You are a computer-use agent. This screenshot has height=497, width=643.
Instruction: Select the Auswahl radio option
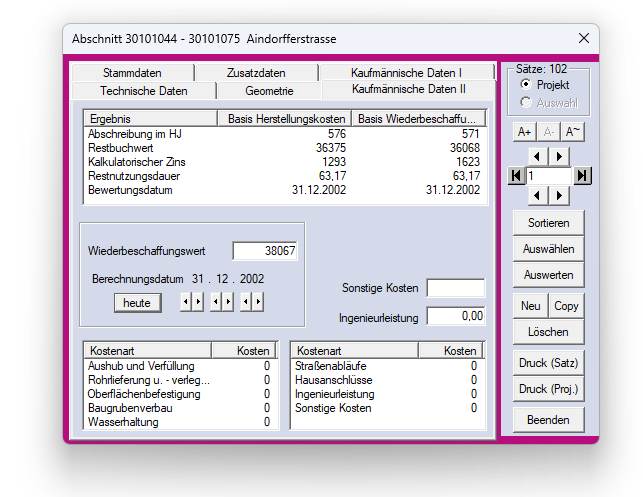526,101
